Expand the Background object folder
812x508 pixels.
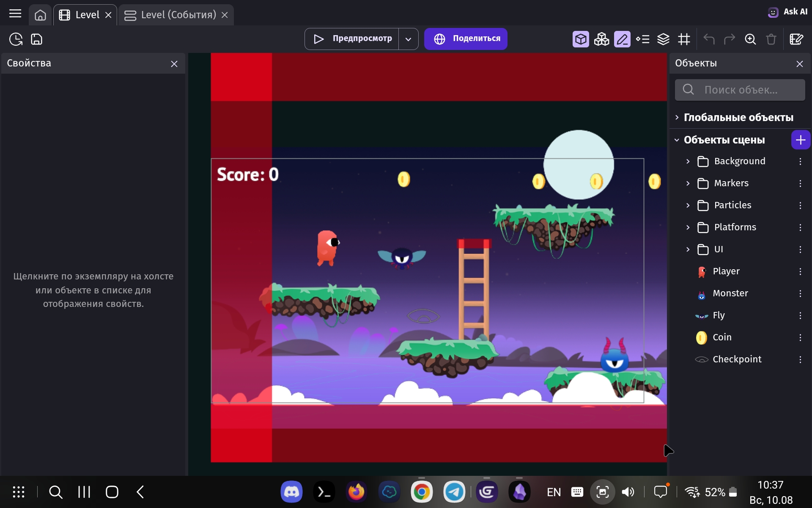pyautogui.click(x=688, y=161)
